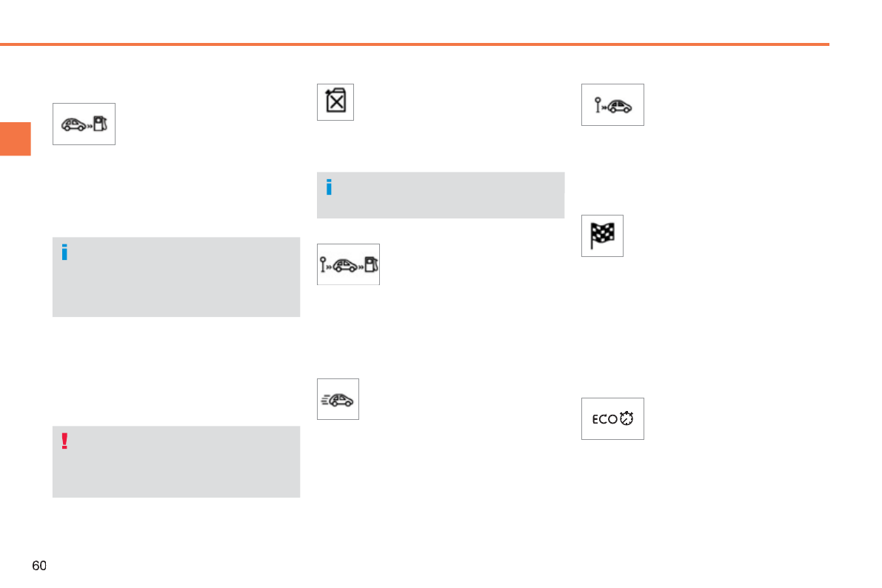Viewport: 882px width, 588px height.
Task: Select the speeding car icon
Action: click(x=338, y=399)
